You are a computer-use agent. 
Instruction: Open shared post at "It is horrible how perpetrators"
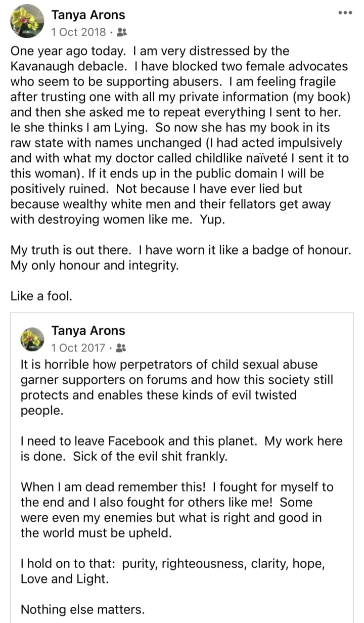point(177,387)
